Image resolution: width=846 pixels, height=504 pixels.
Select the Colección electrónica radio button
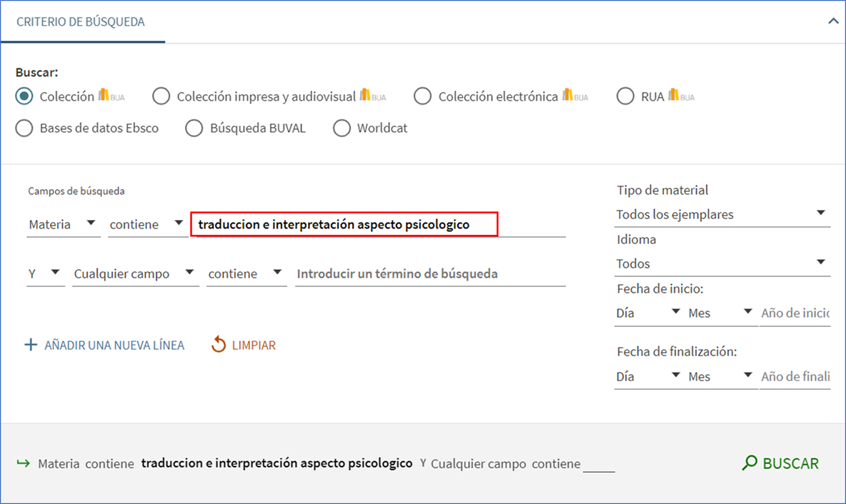(422, 96)
